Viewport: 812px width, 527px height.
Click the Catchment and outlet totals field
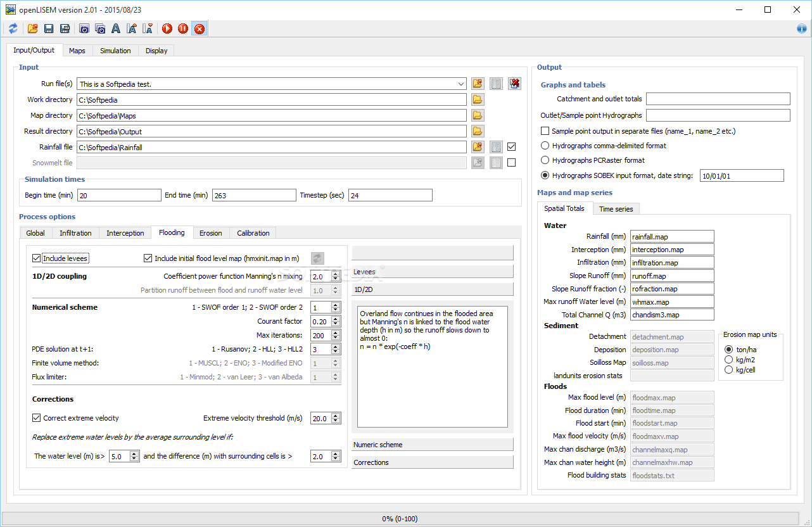click(x=718, y=99)
